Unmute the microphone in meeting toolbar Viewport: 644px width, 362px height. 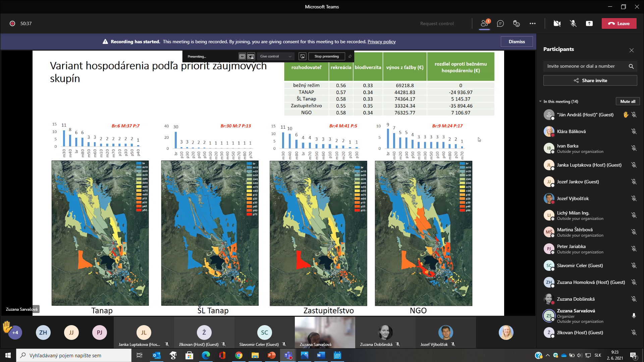(x=573, y=23)
